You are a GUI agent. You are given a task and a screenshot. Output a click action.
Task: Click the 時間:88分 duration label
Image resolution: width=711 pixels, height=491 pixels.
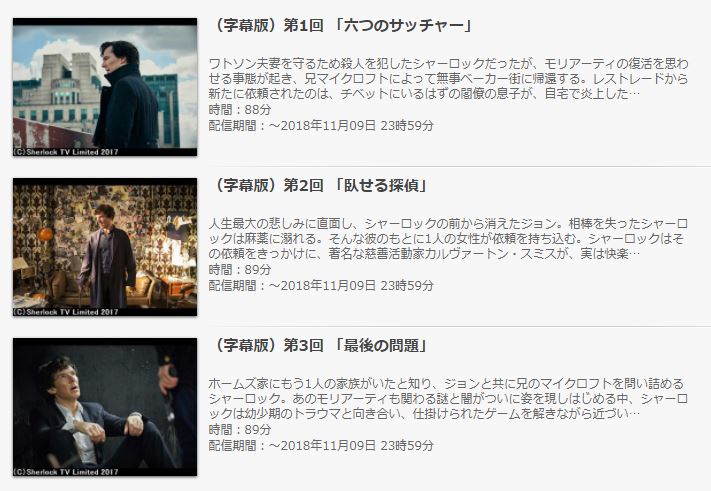pyautogui.click(x=240, y=110)
